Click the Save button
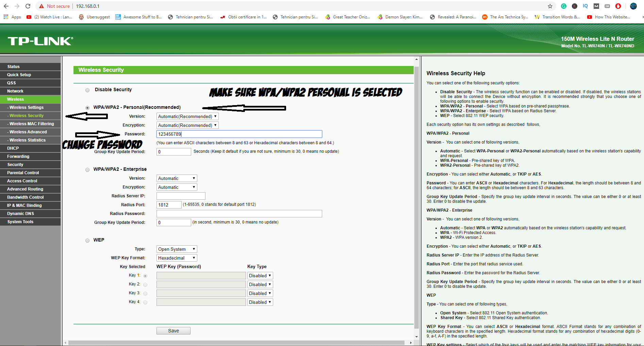 point(173,330)
